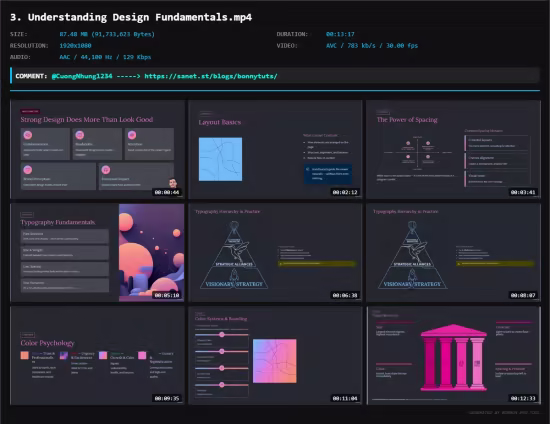Open the 'Color Systems & Branding' thumbnail

point(275,356)
